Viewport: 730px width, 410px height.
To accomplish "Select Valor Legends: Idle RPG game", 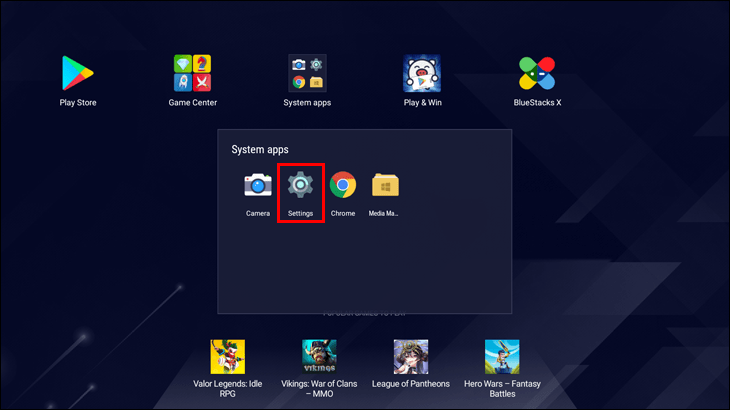I will point(228,356).
